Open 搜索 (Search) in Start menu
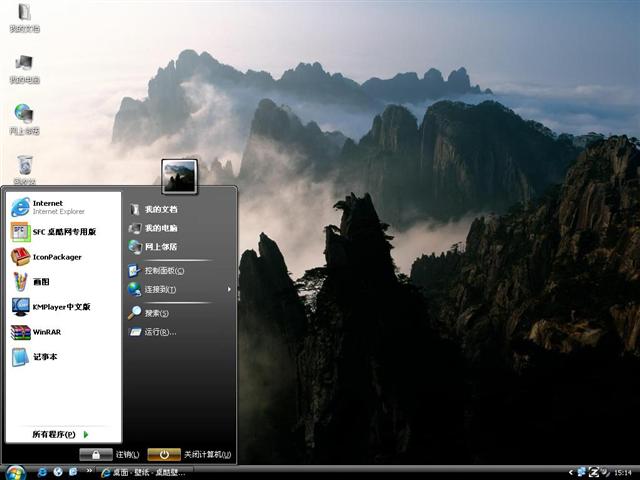Screen dimensions: 640x480 tap(158, 313)
